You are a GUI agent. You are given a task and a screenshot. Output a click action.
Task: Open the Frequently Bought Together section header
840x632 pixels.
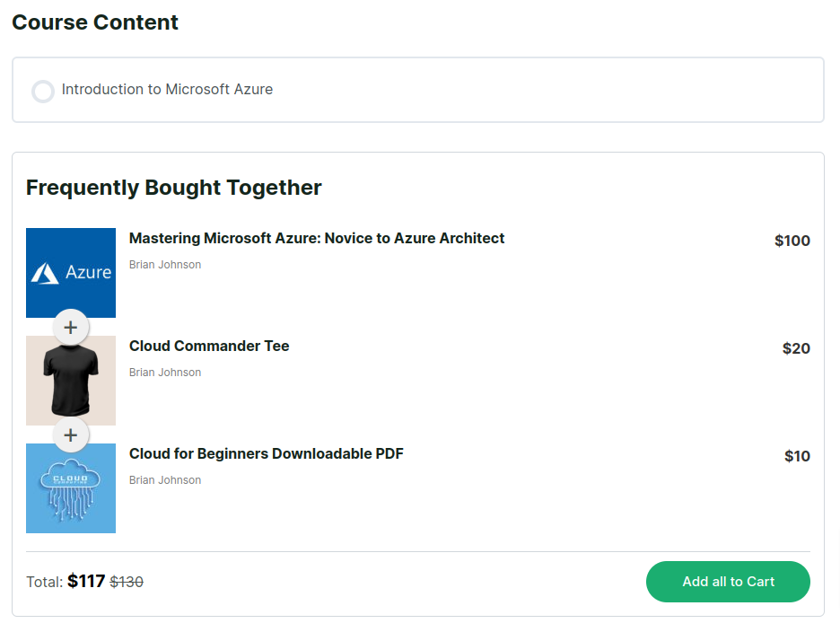(173, 188)
